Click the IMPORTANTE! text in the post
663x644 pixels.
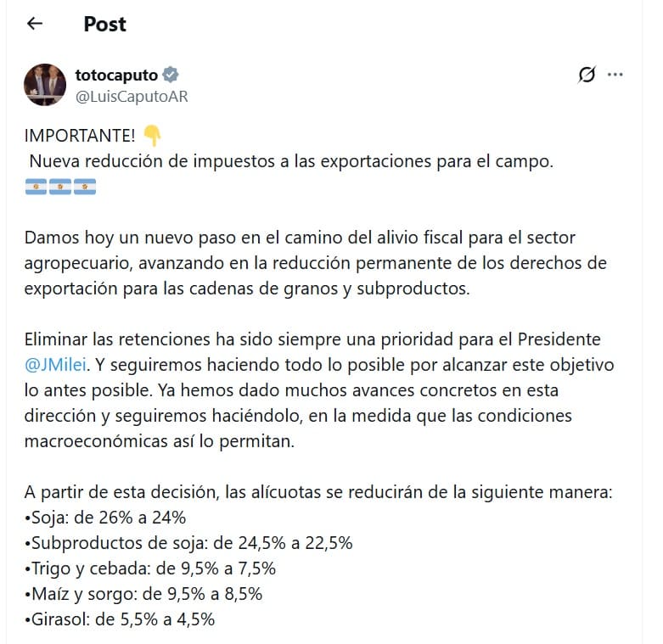(80, 137)
